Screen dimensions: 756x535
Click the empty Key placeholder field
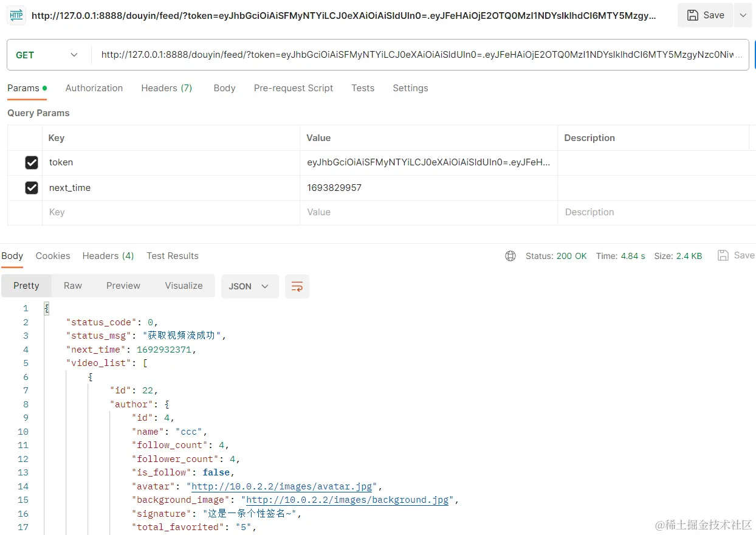click(x=171, y=213)
